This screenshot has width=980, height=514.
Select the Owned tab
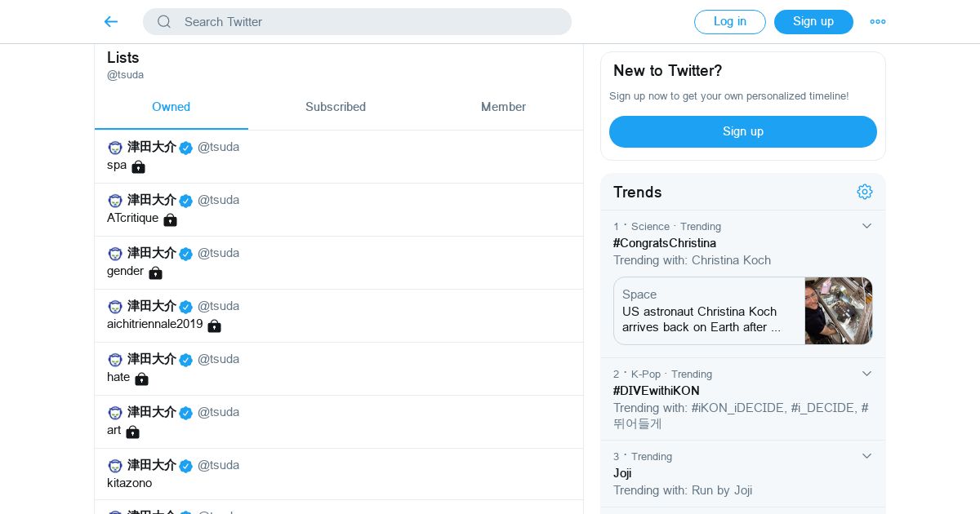tap(171, 107)
